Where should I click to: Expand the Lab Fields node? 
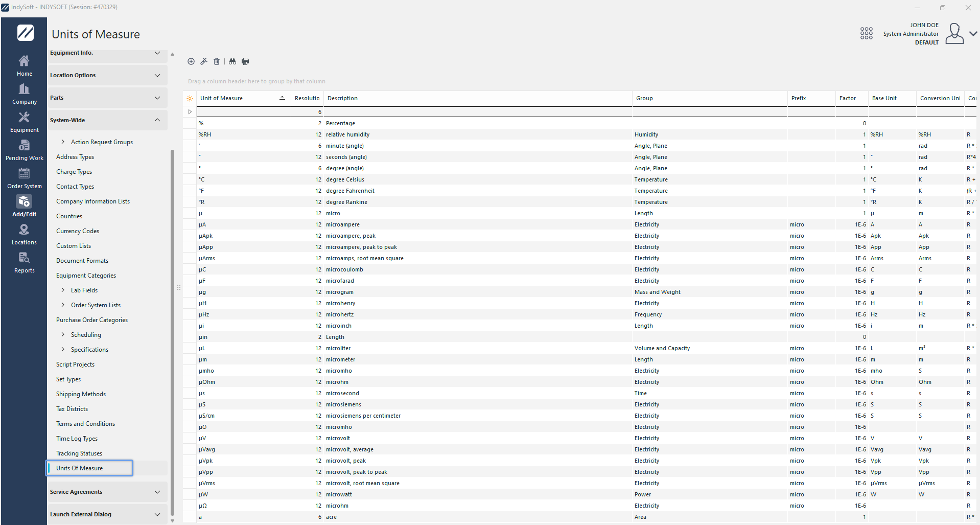pos(63,290)
